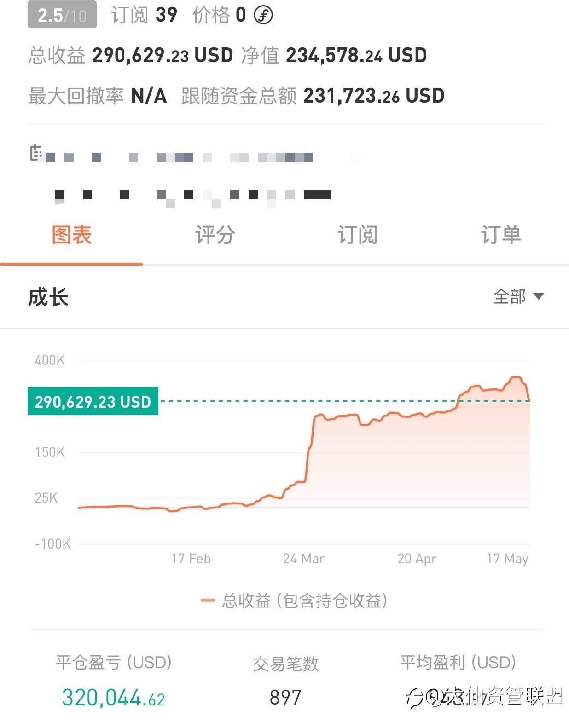Click the notes document icon
The width and height of the screenshot is (569, 728).
point(36,152)
